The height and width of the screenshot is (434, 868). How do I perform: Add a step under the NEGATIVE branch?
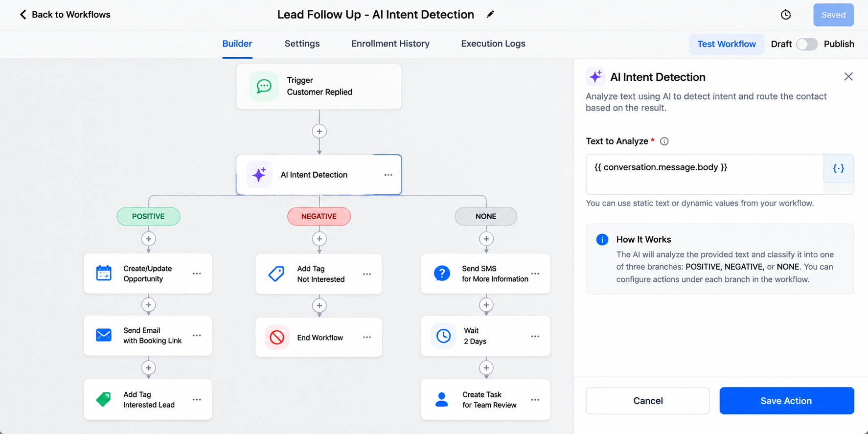[x=320, y=239]
